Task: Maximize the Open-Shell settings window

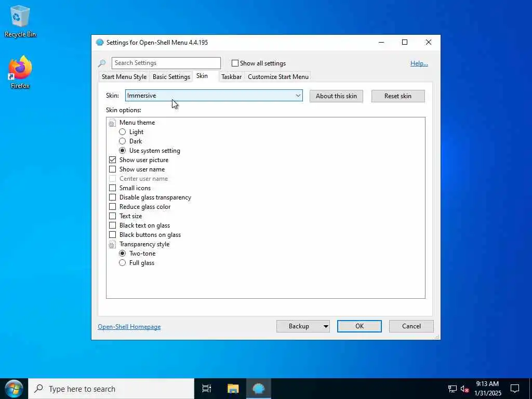Action: [404, 43]
